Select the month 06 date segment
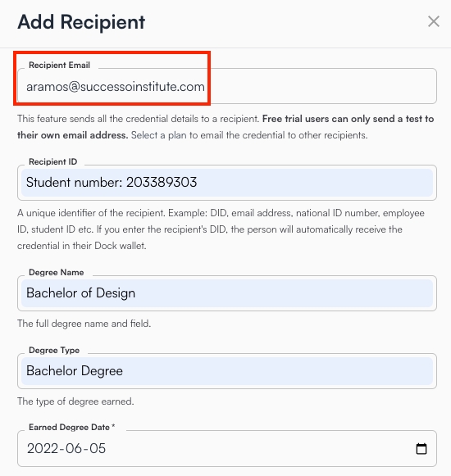Viewport: 451px width, 476px height. [x=73, y=448]
